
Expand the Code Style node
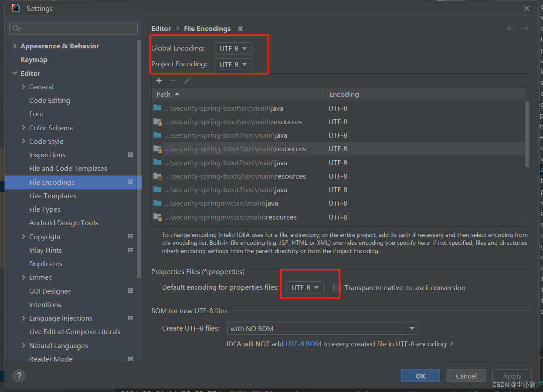pos(24,141)
